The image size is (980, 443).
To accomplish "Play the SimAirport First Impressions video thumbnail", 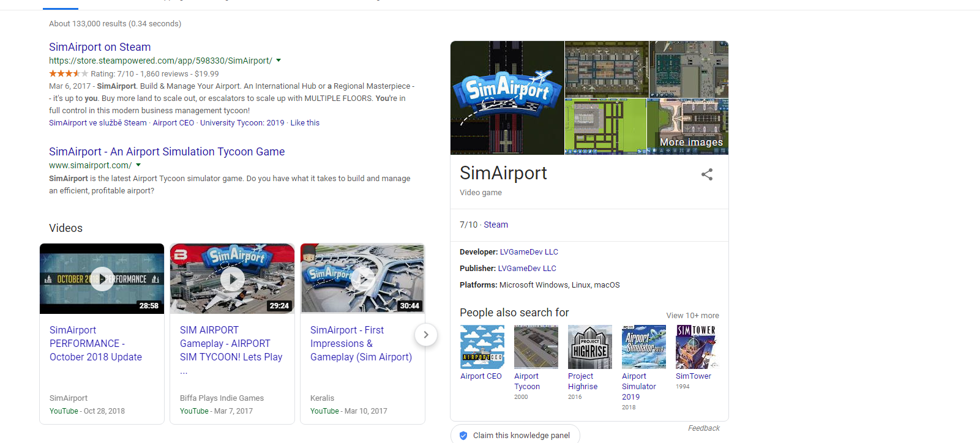I will [362, 279].
